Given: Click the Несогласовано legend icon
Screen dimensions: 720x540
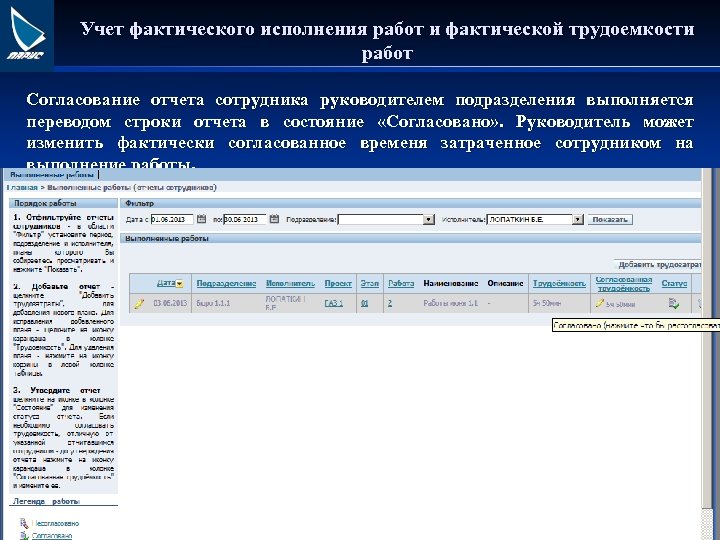Looking at the screenshot, I should pyautogui.click(x=24, y=523).
